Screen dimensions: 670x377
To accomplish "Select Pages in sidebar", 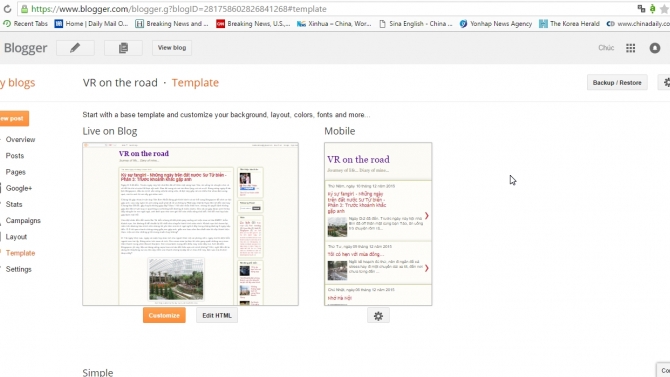I will [15, 172].
